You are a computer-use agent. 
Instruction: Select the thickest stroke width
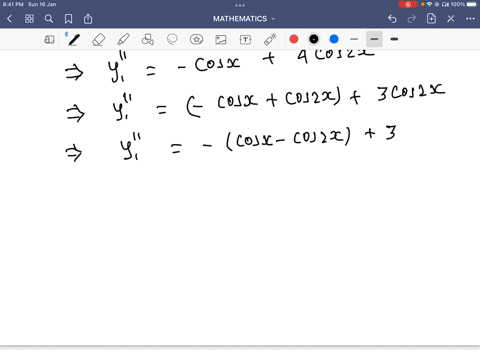394,39
